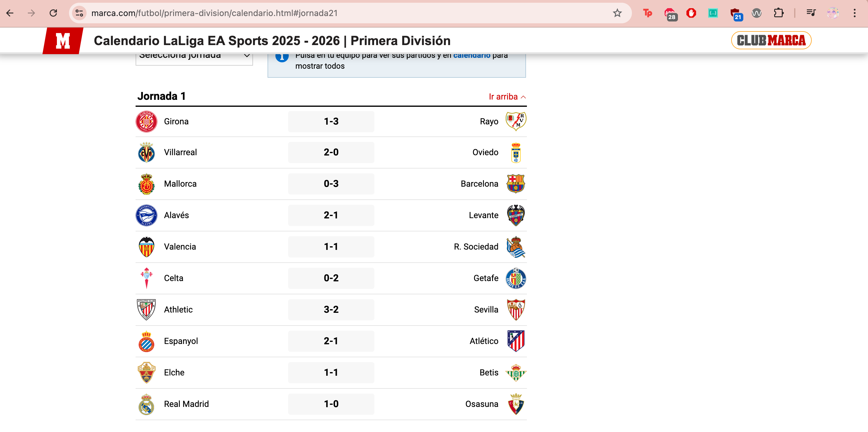This screenshot has height=432, width=868.
Task: Reload the page
Action: [x=53, y=13]
